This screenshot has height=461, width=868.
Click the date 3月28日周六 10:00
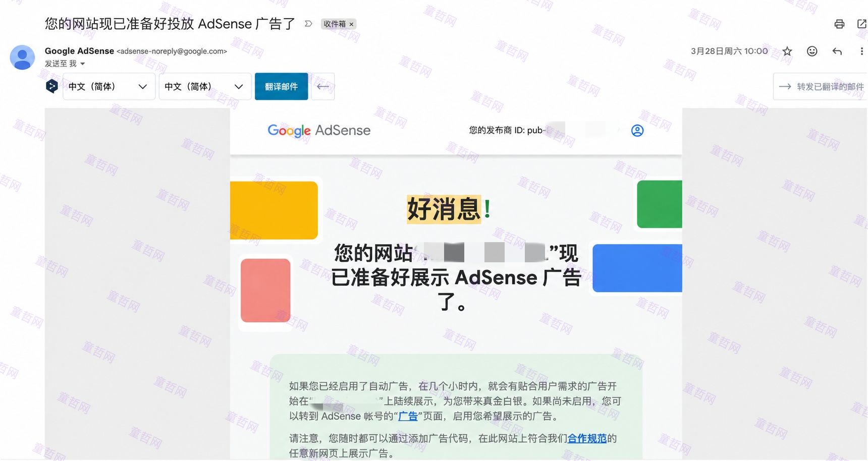[x=729, y=51]
